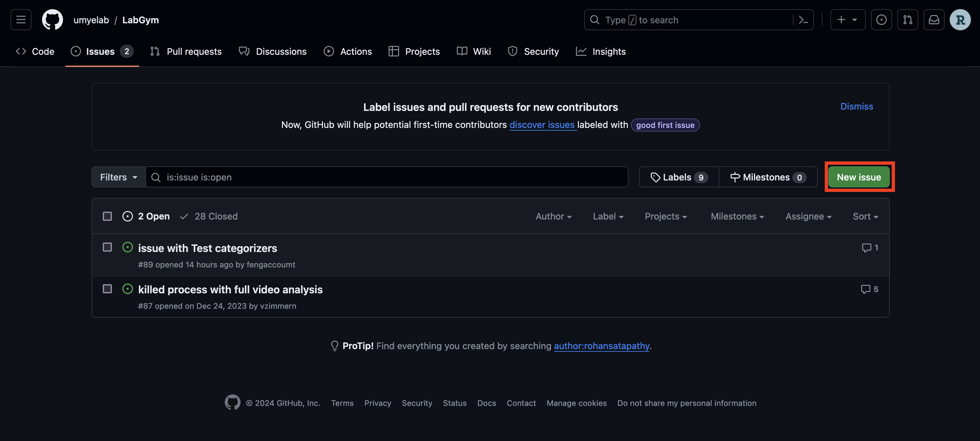Open the Docs footer link
Viewport: 980px width, 441px height.
[486, 403]
